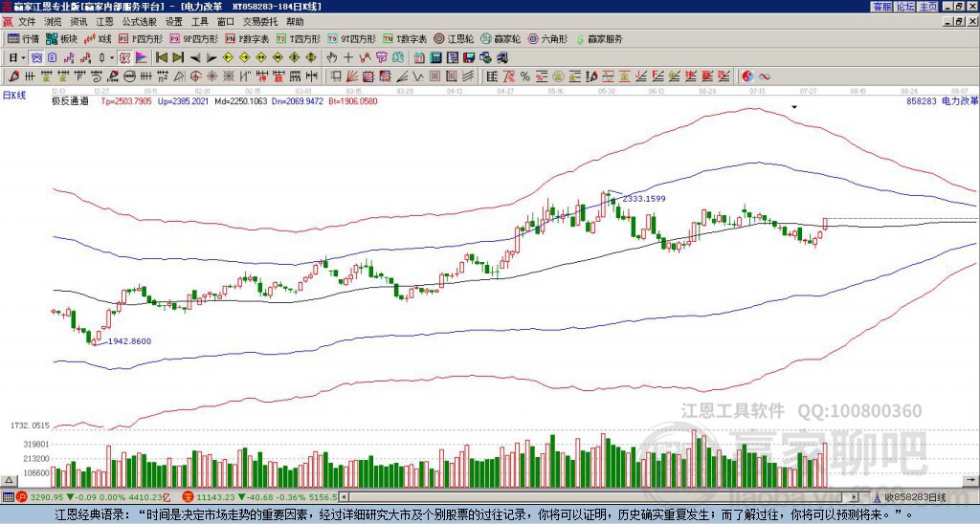Select the Gann fan lines tool

point(352,76)
